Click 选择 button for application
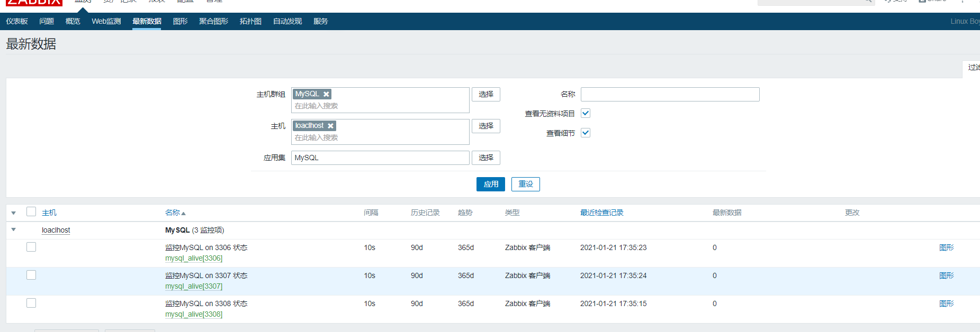Viewport: 980px width, 332px height. (x=486, y=158)
